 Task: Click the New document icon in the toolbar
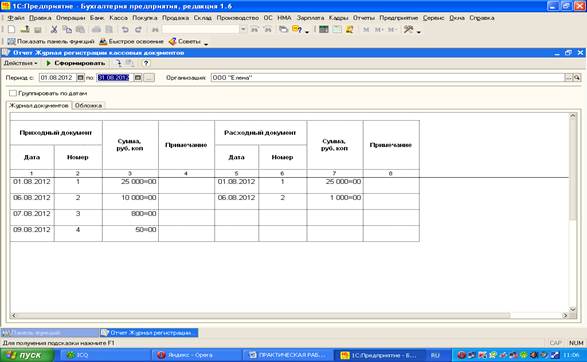click(11, 29)
